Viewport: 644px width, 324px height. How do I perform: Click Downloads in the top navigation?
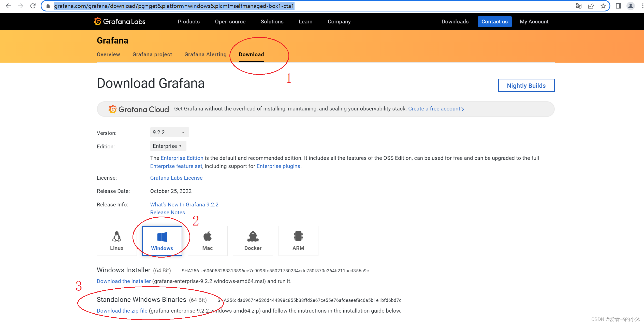coord(455,22)
